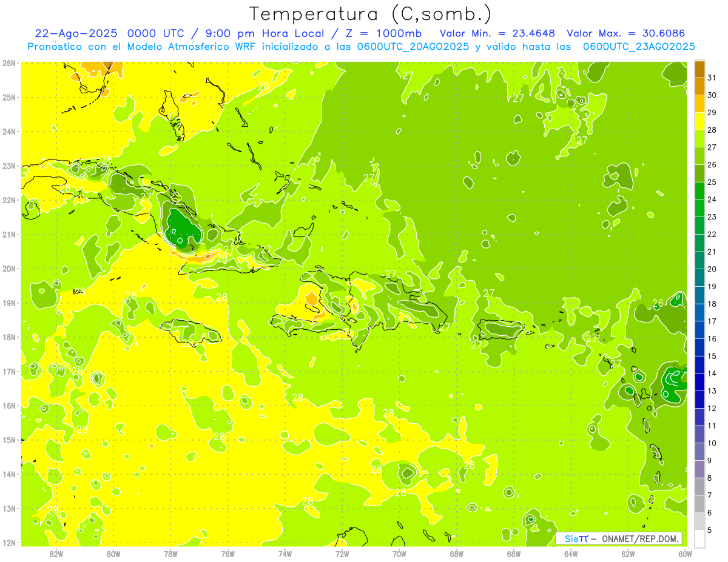Click the "20N" latitude axis label
728x562 pixels.
[9, 269]
